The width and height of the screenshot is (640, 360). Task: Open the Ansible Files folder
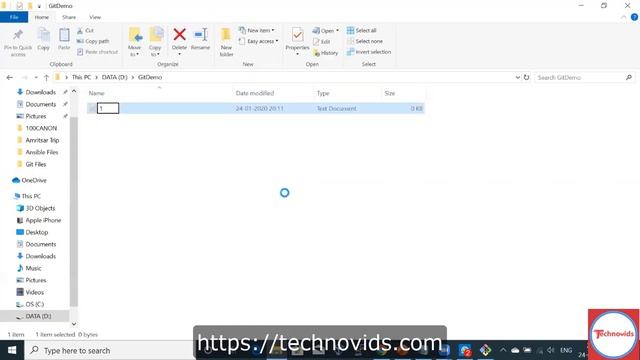[42, 152]
